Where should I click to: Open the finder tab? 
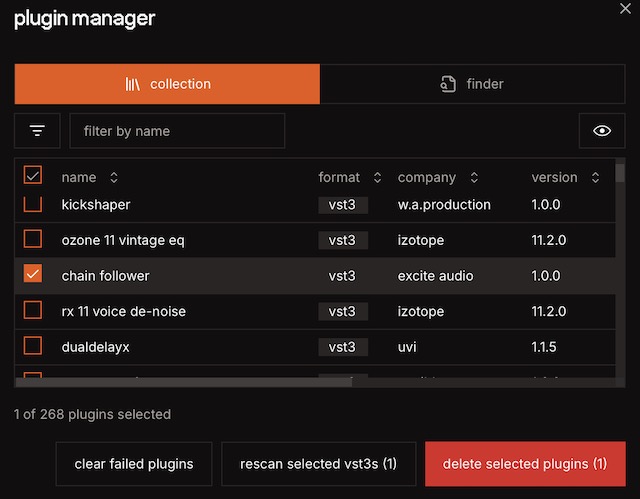[472, 84]
